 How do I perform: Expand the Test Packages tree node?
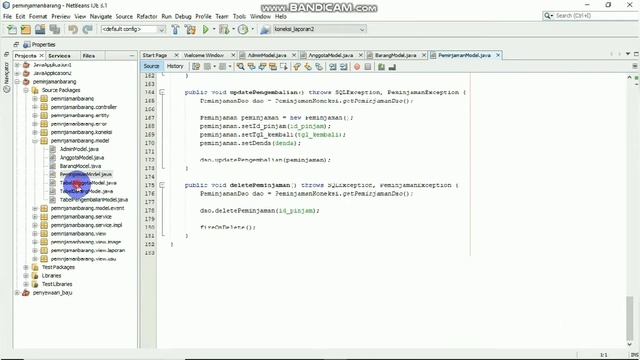tap(26, 267)
